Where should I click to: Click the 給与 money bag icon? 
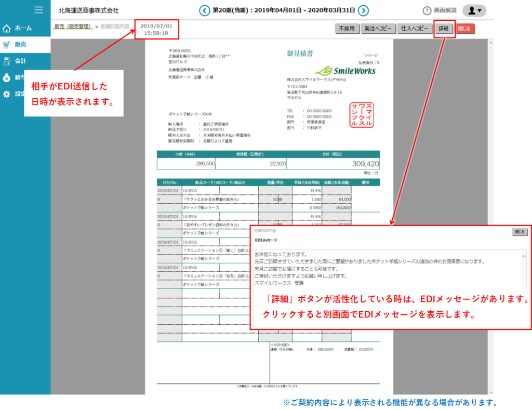pyautogui.click(x=7, y=78)
